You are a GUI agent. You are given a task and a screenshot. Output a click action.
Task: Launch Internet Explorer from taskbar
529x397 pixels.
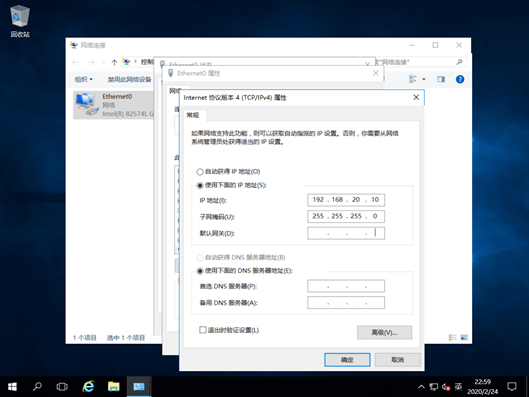pyautogui.click(x=88, y=387)
